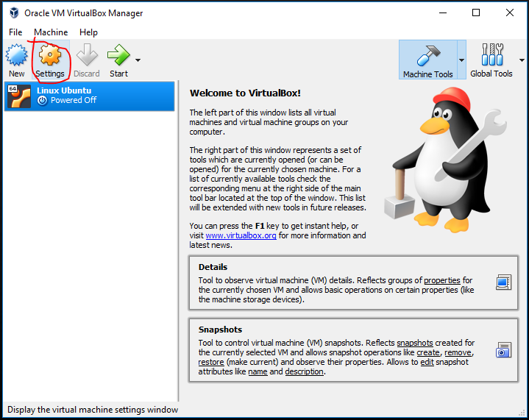
Task: Click the New virtual machine icon
Action: [x=16, y=55]
